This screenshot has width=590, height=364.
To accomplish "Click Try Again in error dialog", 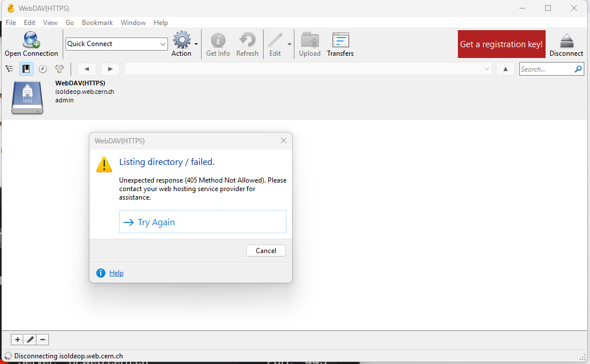I will (x=202, y=222).
